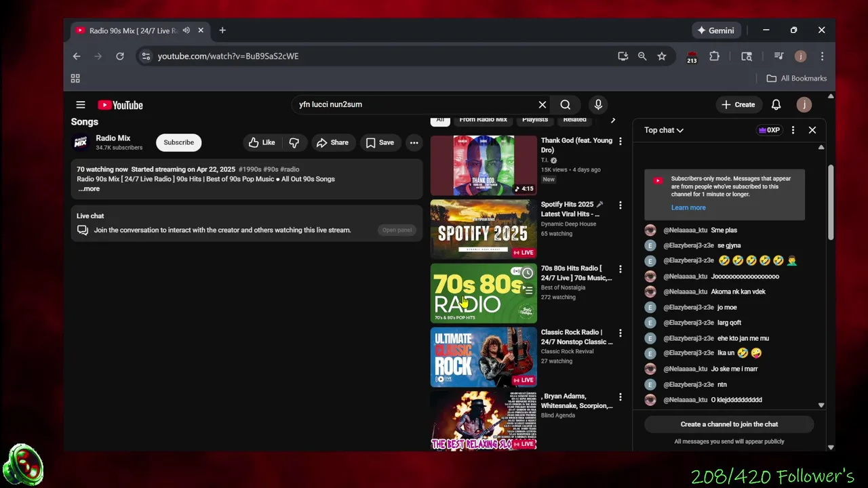Go to YouTube home via logo
Screen dimensions: 868x488
120,105
